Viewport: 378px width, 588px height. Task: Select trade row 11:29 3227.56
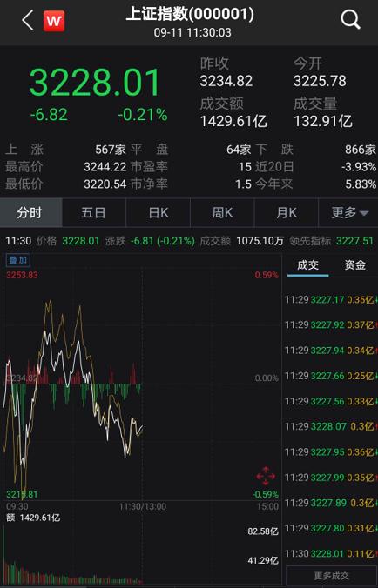click(x=330, y=401)
